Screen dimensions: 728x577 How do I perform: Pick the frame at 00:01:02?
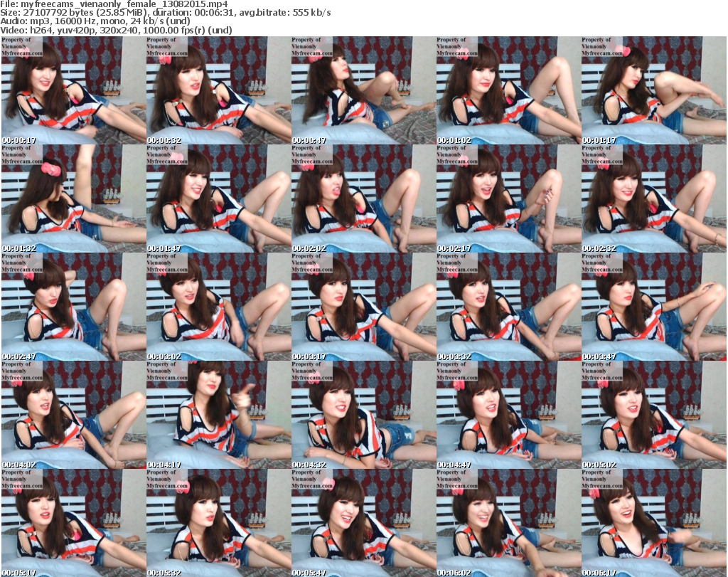508,90
